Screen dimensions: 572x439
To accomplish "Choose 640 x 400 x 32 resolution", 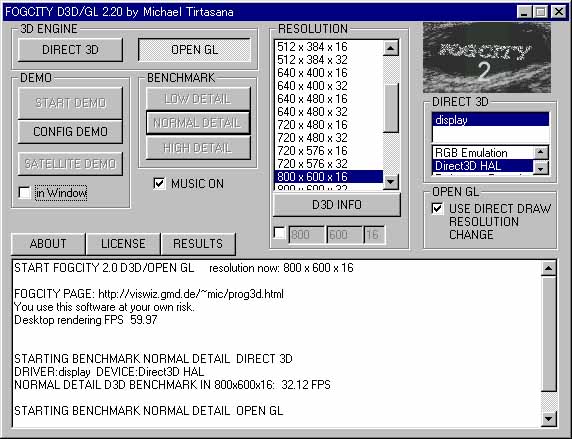I will tap(329, 86).
